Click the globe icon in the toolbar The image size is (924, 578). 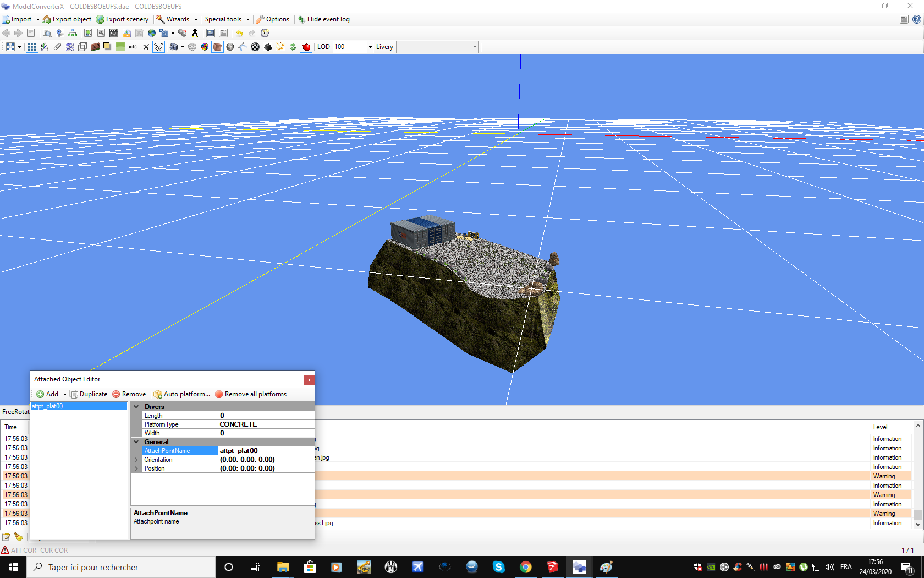click(x=152, y=33)
